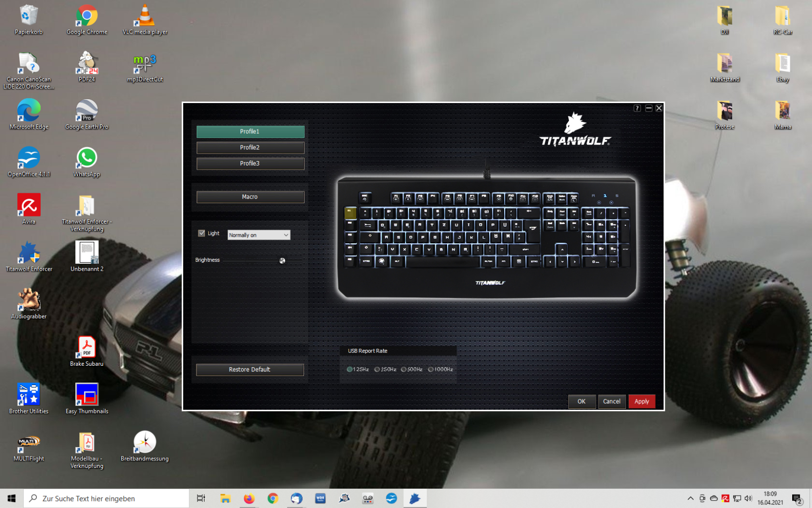Open Titanwolf Enforcer - Verknüpfung folder shortcut
Image resolution: width=812 pixels, height=508 pixels.
(87, 213)
